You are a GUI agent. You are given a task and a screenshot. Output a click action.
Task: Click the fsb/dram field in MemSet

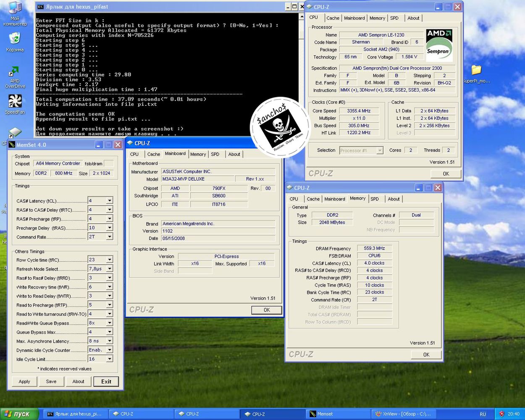point(109,163)
